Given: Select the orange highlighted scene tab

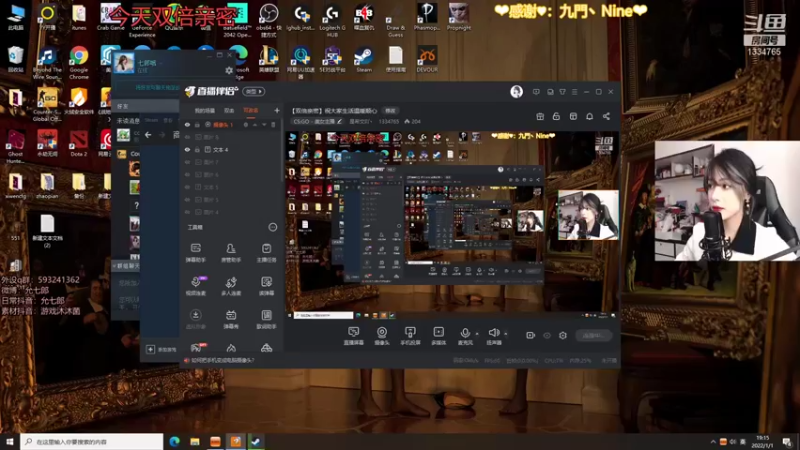Looking at the screenshot, I should pyautogui.click(x=251, y=111).
